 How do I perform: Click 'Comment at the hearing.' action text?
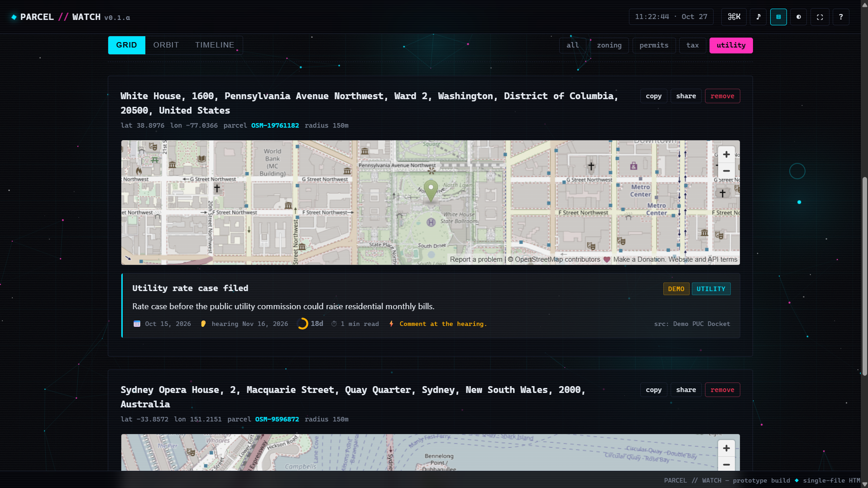443,324
